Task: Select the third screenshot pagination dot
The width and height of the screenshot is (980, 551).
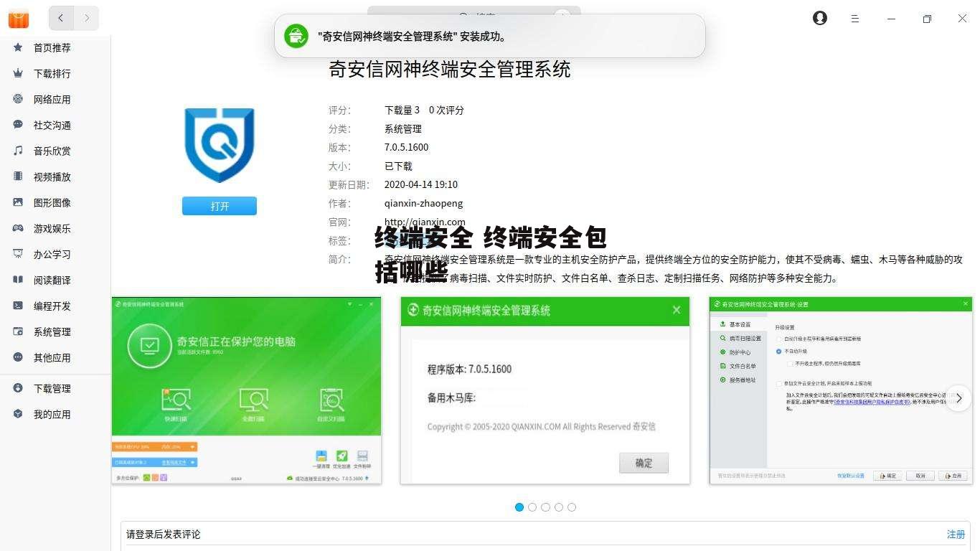Action: [545, 507]
